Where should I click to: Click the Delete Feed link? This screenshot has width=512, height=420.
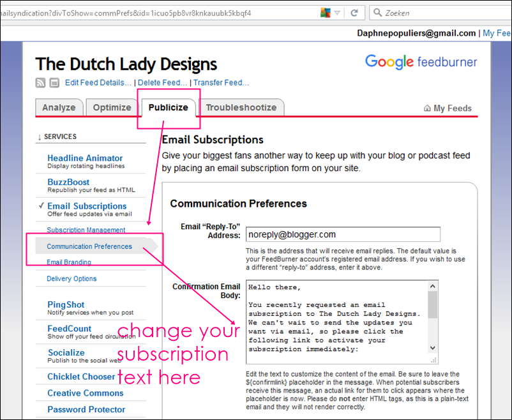pos(162,82)
